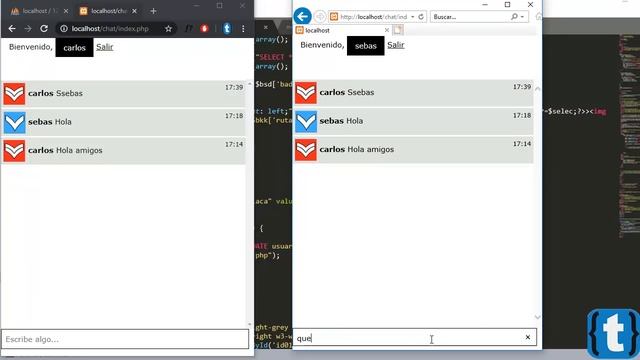Click carlos avatar on Hola amigos message in IE
640x360 pixels.
[306, 150]
